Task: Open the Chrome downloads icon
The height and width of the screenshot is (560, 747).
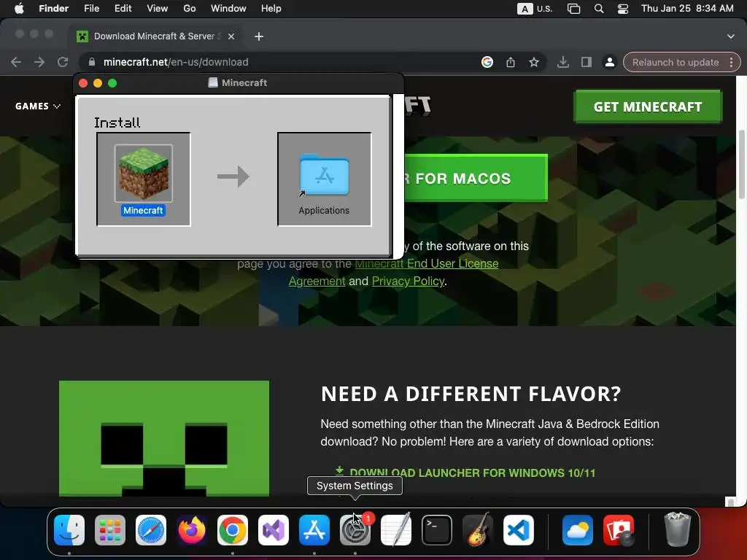Action: click(563, 62)
